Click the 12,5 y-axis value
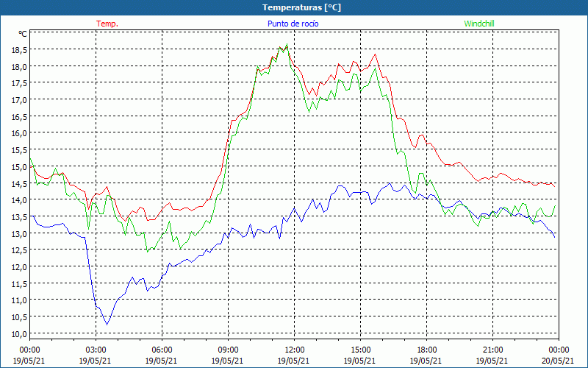 coord(20,250)
